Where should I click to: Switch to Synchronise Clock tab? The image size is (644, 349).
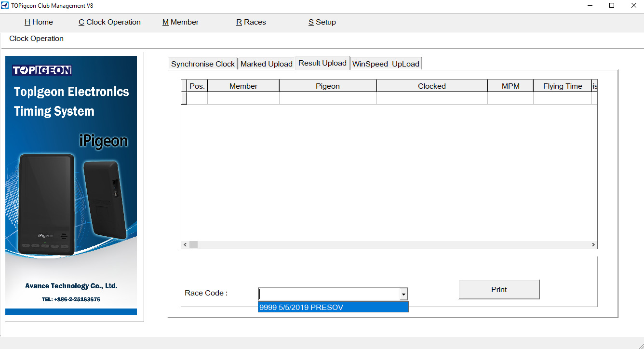coord(203,64)
